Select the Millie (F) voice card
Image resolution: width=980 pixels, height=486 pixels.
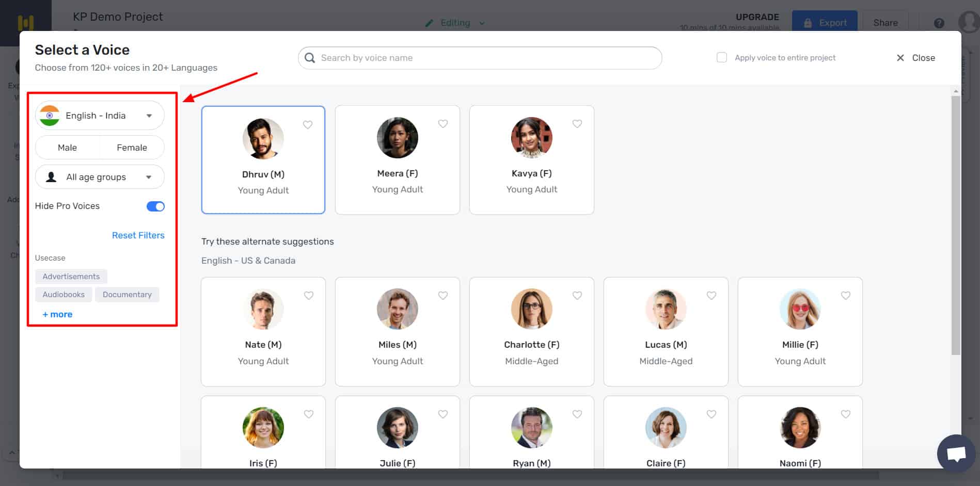coord(800,332)
